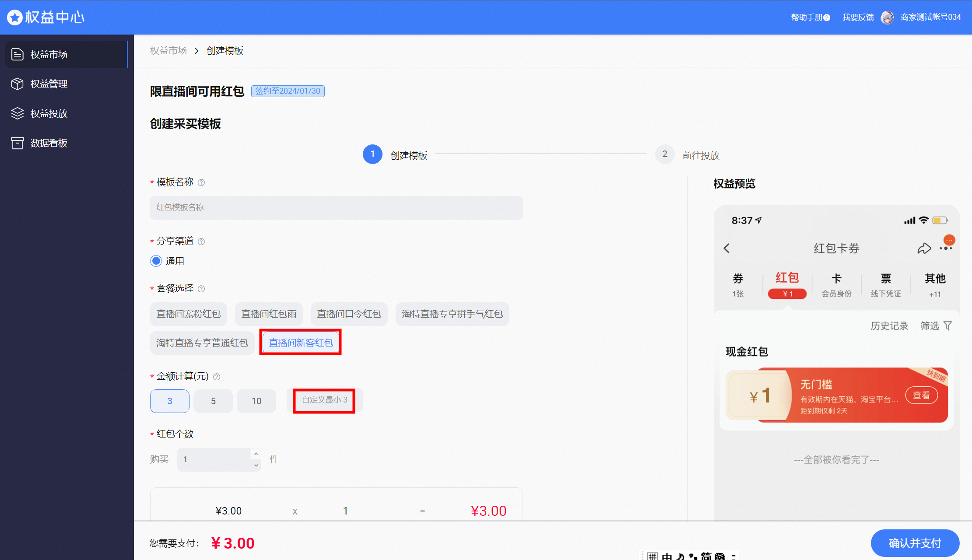Click the help icon beside 模板名称
This screenshot has height=560, width=972.
201,182
